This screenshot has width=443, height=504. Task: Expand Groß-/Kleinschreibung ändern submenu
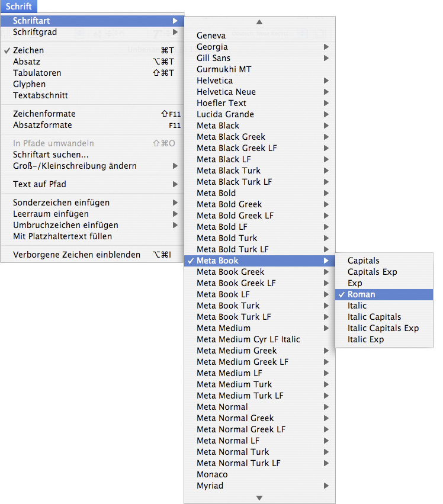click(x=92, y=166)
